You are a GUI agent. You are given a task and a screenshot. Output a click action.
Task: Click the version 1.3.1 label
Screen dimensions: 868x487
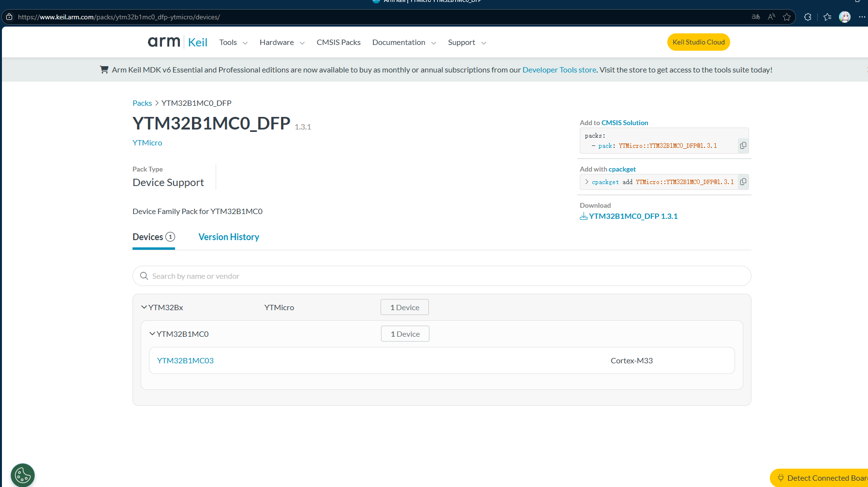303,127
